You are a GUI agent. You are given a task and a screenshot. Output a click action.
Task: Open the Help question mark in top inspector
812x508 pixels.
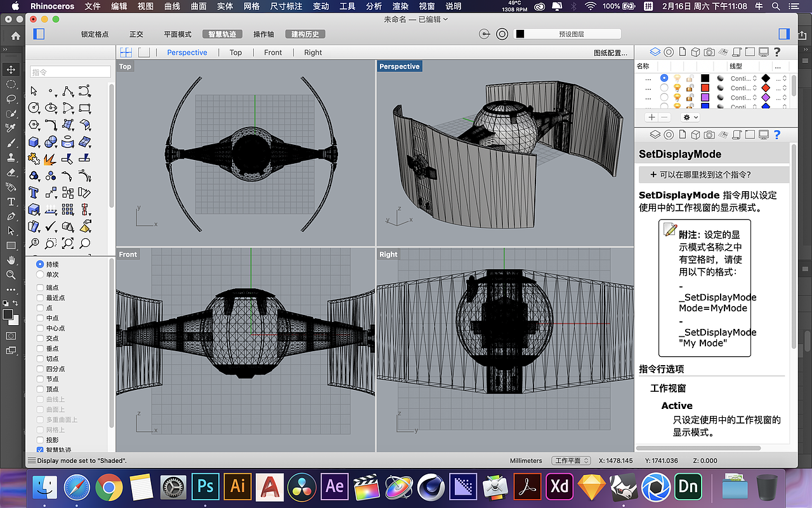[x=777, y=52]
